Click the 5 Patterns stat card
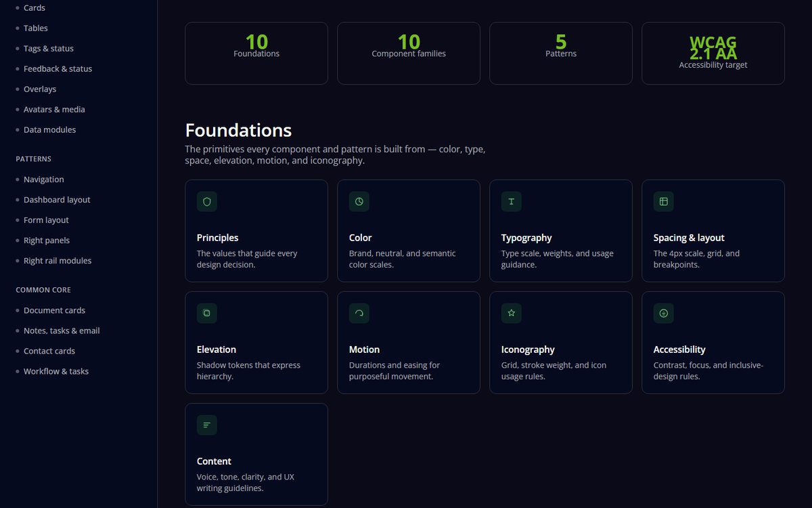812x508 pixels. [561, 54]
